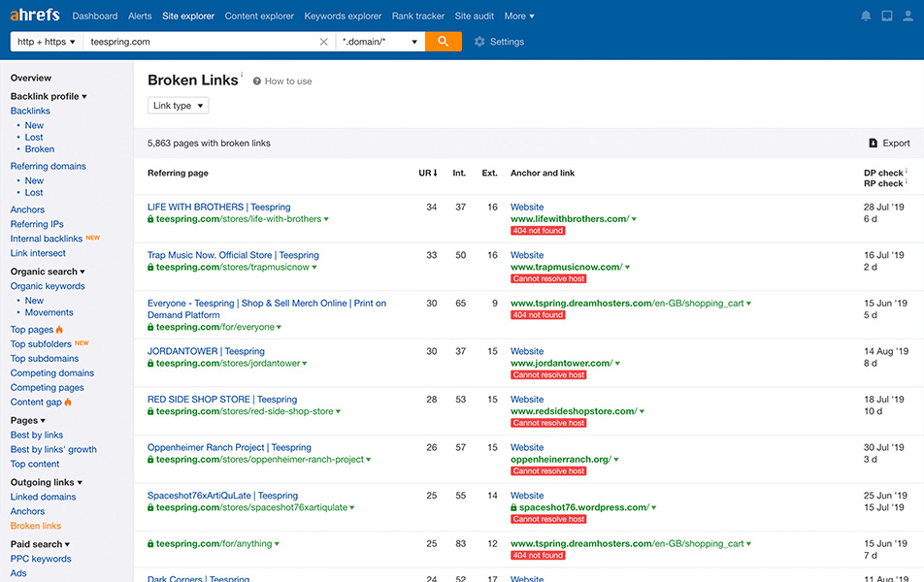
Task: Click the Export download icon
Action: coord(873,144)
